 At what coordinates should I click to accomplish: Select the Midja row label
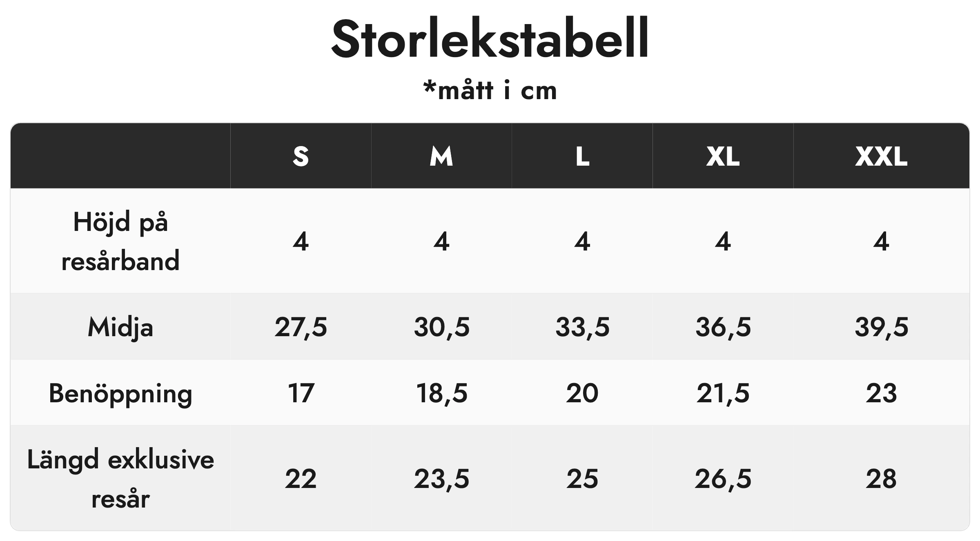[120, 327]
